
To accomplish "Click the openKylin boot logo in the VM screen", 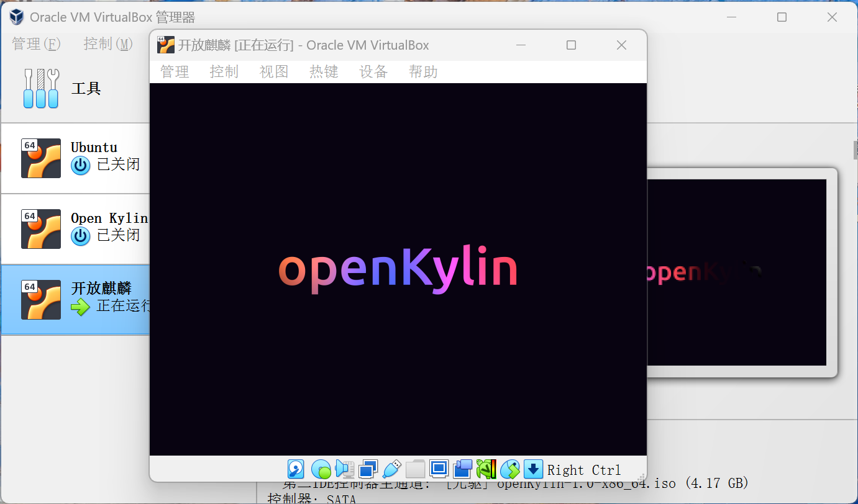I will (x=398, y=269).
